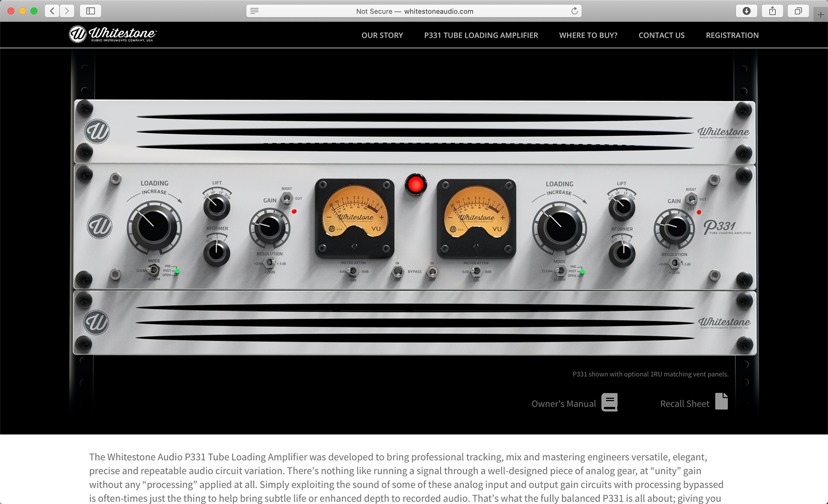Toggle left METER ATTEN switch
The height and width of the screenshot is (504, 828).
(x=353, y=271)
